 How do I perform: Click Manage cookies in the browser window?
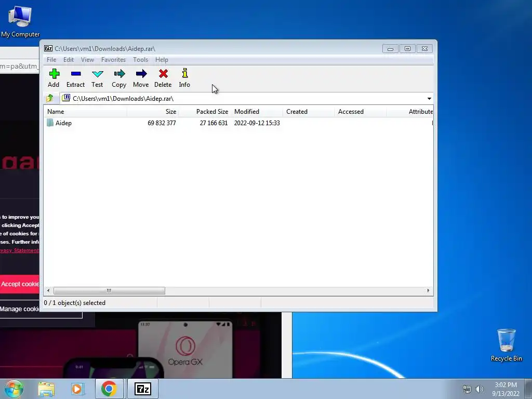[x=20, y=309]
